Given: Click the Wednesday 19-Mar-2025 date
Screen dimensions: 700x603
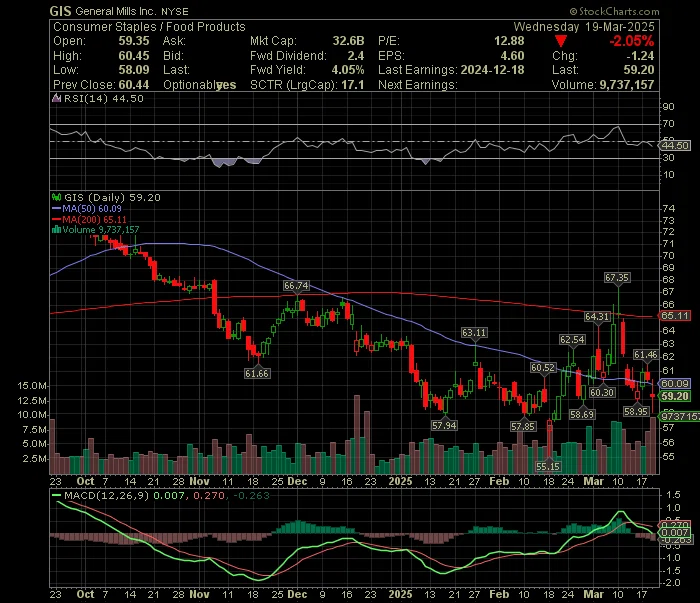Looking at the screenshot, I should point(584,27).
